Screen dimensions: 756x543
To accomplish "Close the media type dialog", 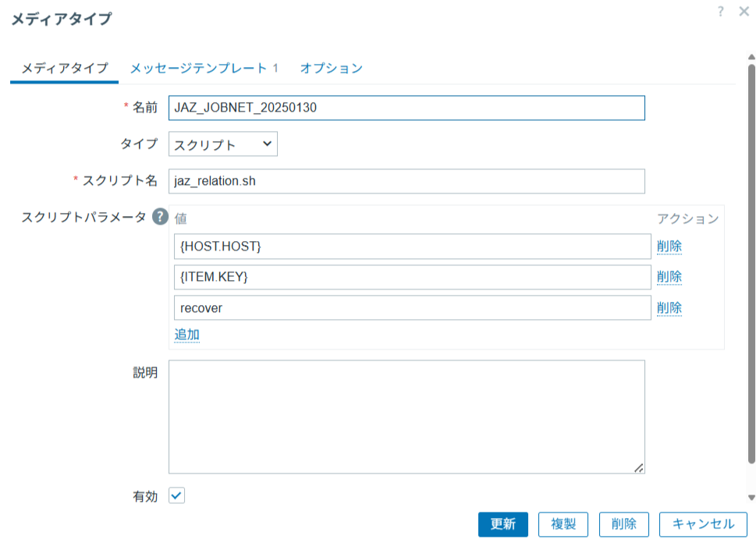I will click(743, 12).
